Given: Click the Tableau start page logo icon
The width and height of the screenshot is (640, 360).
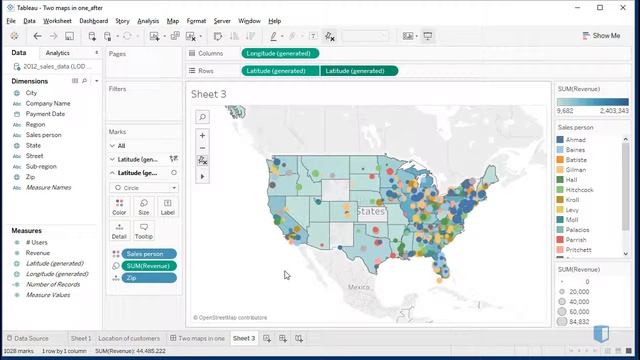Looking at the screenshot, I should tap(15, 36).
